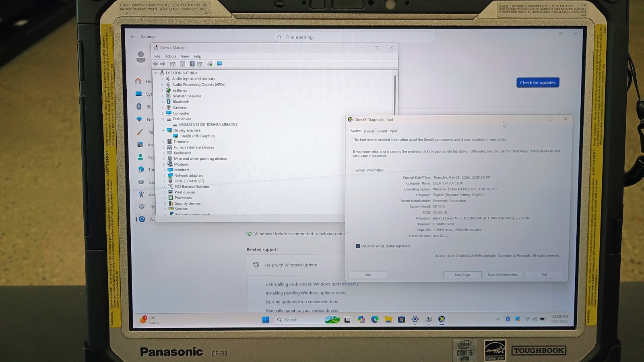Collapse the Display adapters node
644x362 pixels.
click(163, 130)
